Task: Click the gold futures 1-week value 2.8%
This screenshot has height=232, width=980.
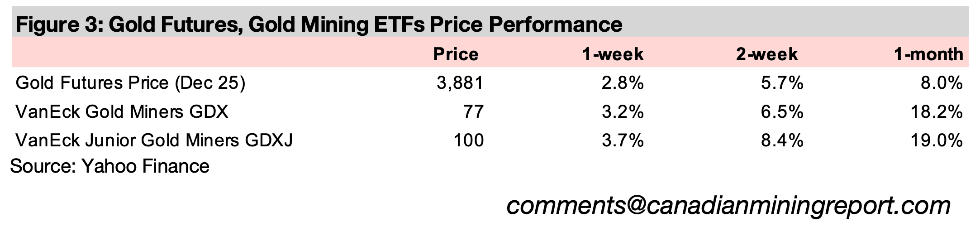Action: [622, 83]
